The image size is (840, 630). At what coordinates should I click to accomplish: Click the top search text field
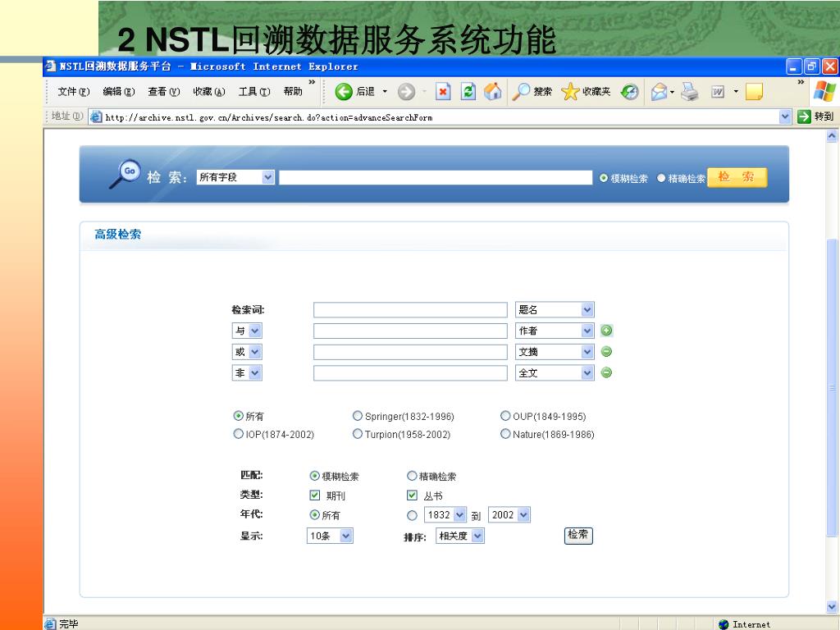[436, 178]
